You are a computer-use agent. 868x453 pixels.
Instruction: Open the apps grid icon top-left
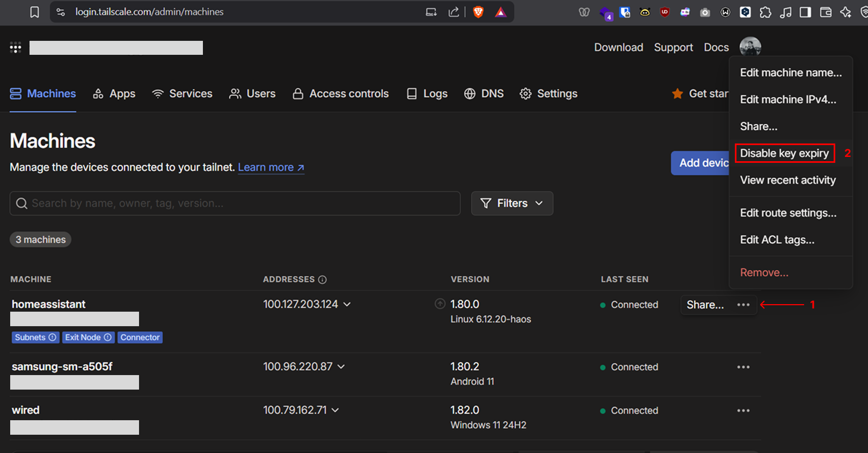(x=16, y=48)
